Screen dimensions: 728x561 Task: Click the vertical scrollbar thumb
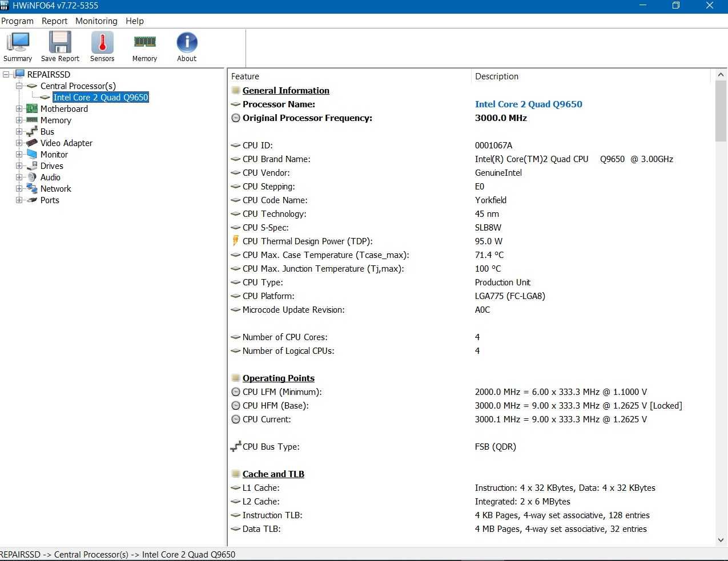point(721,111)
